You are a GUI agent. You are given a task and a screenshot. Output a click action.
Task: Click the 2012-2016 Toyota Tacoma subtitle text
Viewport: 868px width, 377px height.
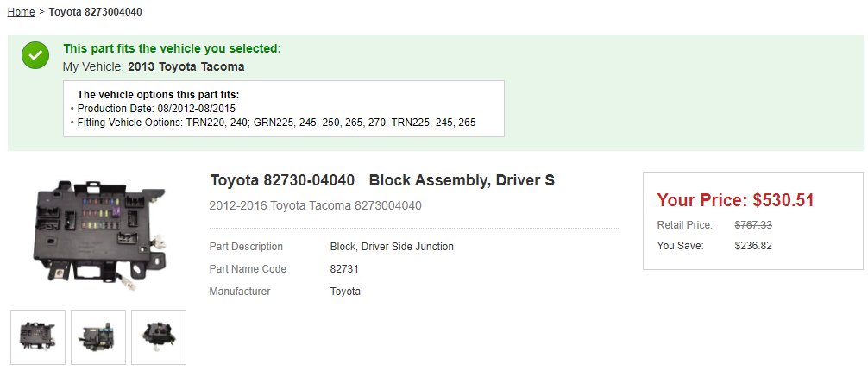pos(316,206)
